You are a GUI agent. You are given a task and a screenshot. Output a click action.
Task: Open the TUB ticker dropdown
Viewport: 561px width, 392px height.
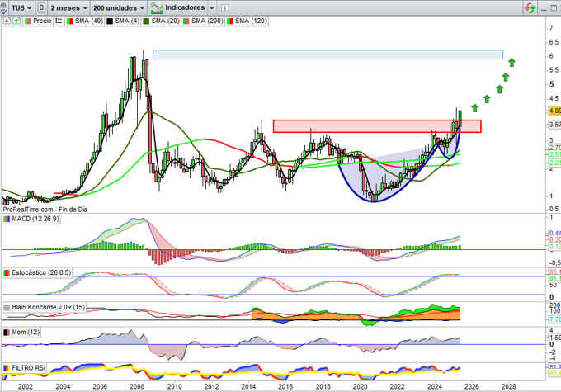click(21, 7)
